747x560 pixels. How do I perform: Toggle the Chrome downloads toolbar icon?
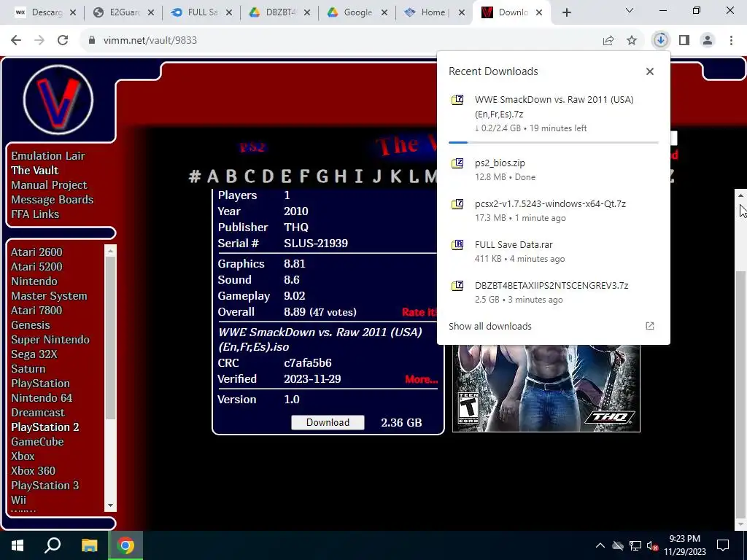point(660,40)
